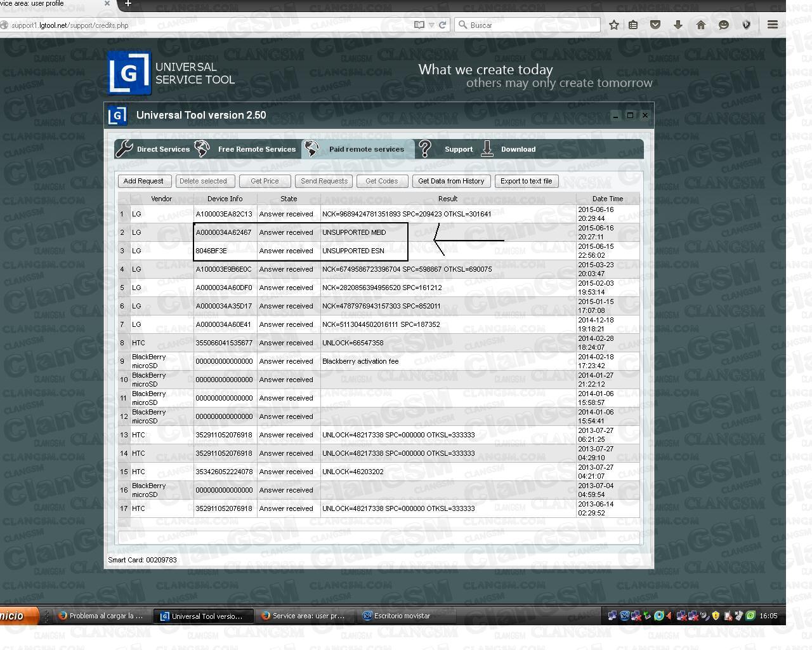Click the smiley chat icon in toolbar
Screen dimensions: 812x650
pos(724,25)
